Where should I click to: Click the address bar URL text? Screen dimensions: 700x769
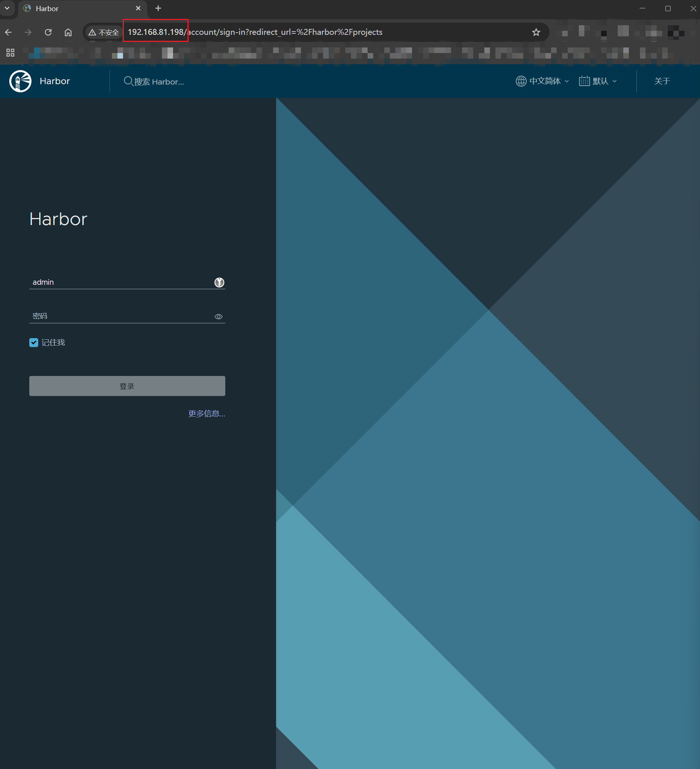(255, 32)
